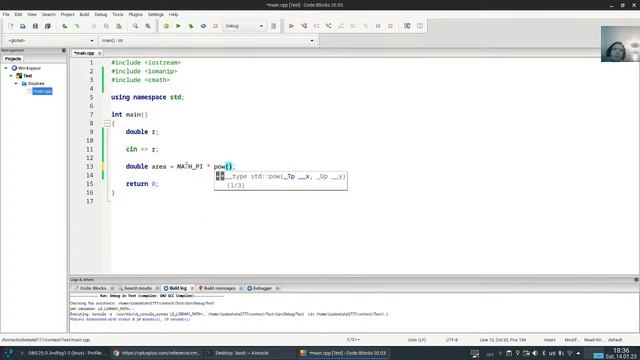
Task: Collapse the Test project tree node
Action: [11, 76]
